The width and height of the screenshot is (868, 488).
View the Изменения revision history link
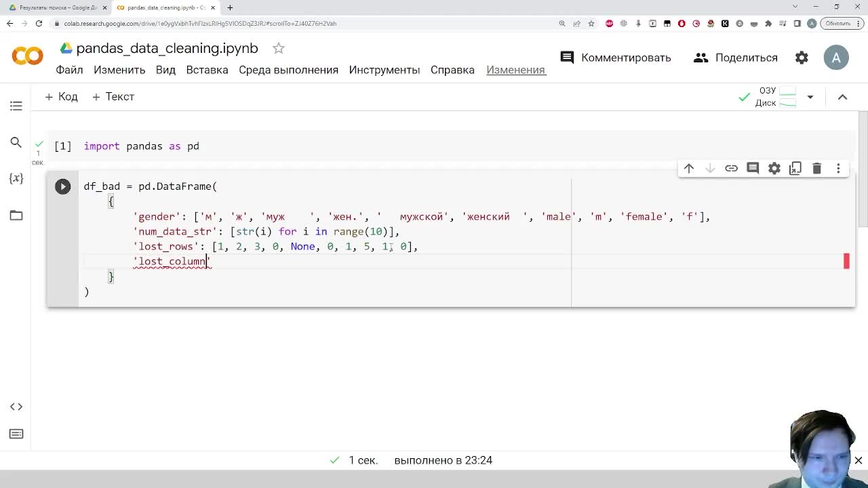tap(515, 70)
